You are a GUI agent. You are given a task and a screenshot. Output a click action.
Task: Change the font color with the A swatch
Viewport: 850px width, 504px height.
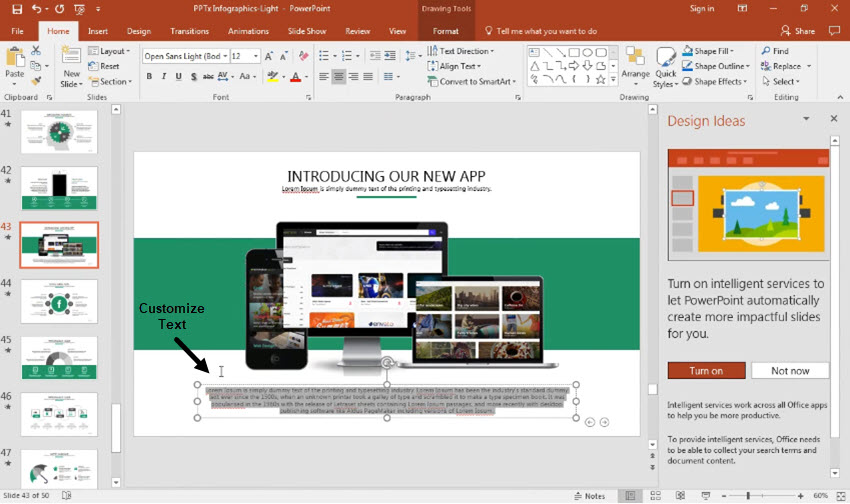click(x=295, y=76)
